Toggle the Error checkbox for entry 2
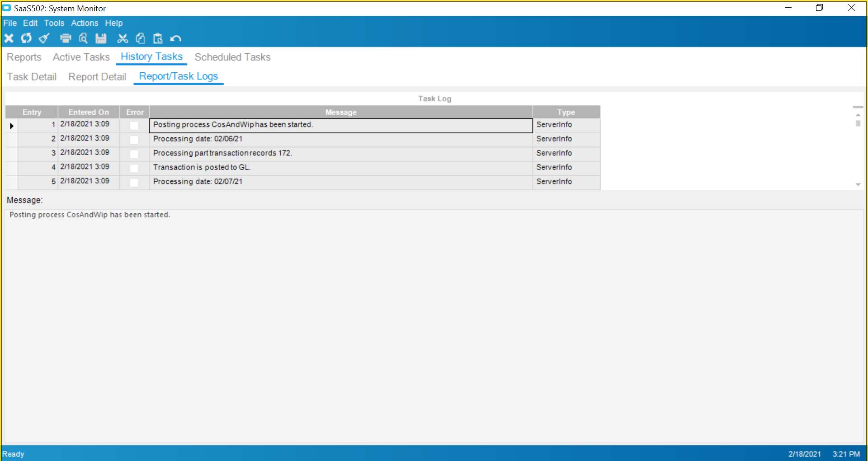Image resolution: width=868 pixels, height=461 pixels. (x=134, y=140)
